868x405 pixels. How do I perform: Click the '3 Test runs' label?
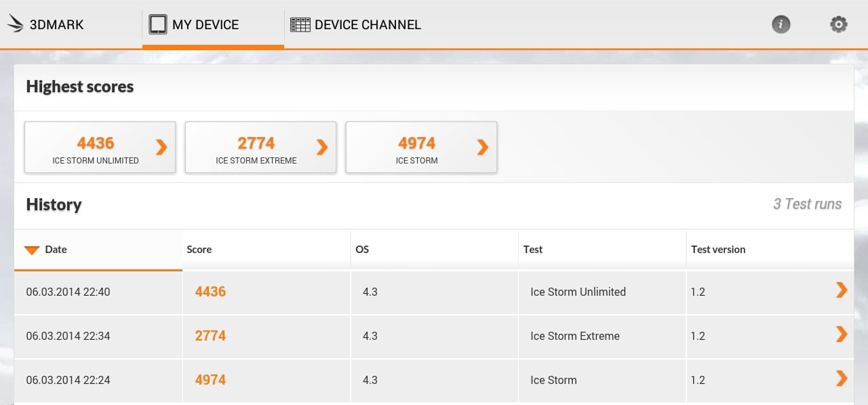coord(807,204)
